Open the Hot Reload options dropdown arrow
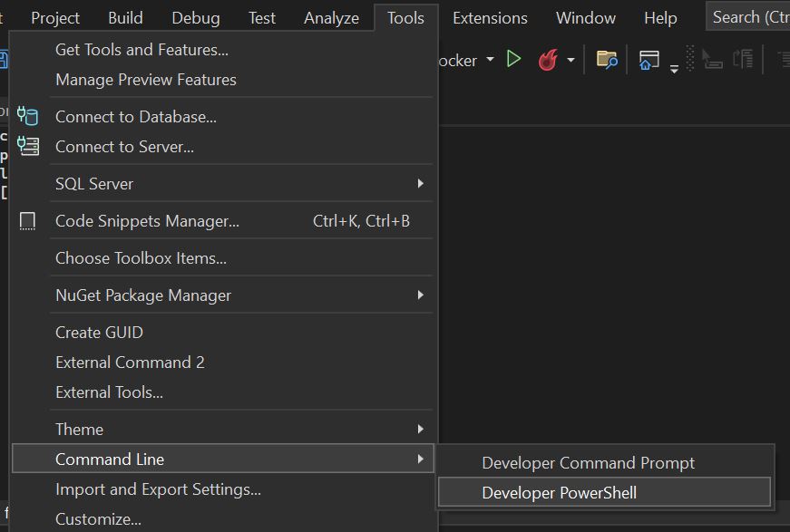Screen dimensions: 790x532 tap(571, 61)
